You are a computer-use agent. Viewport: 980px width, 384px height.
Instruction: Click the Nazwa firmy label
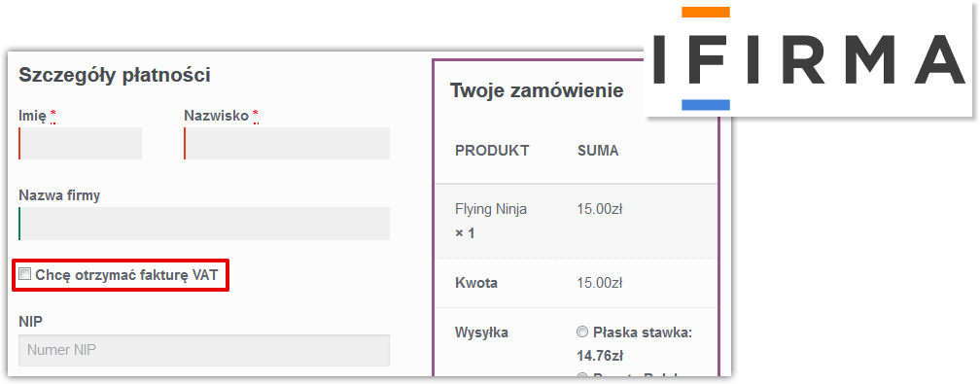59,195
